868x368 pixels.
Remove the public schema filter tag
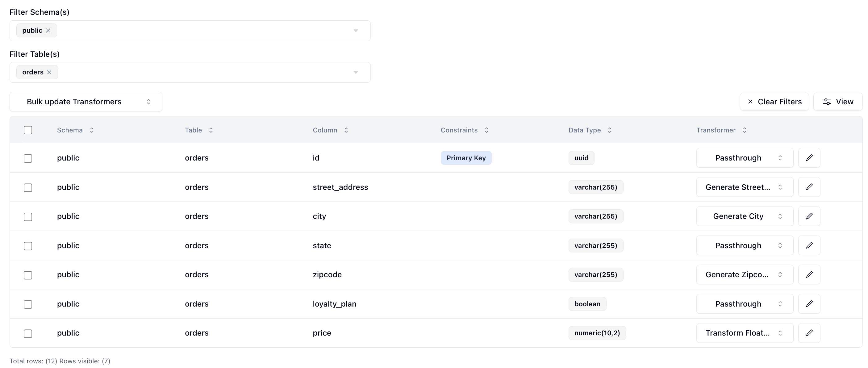[48, 30]
